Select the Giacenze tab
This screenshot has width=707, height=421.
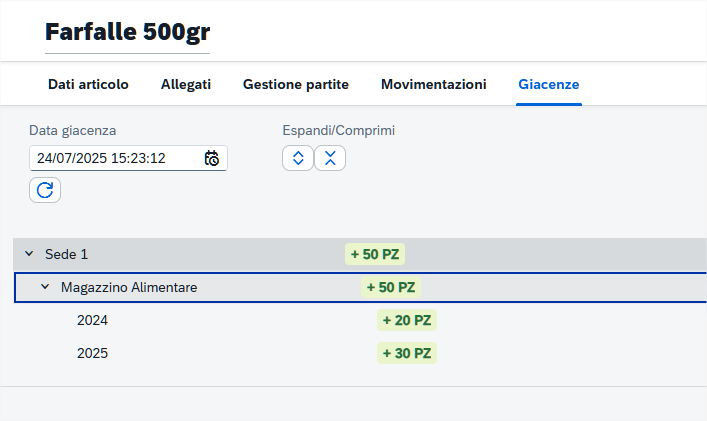(549, 84)
